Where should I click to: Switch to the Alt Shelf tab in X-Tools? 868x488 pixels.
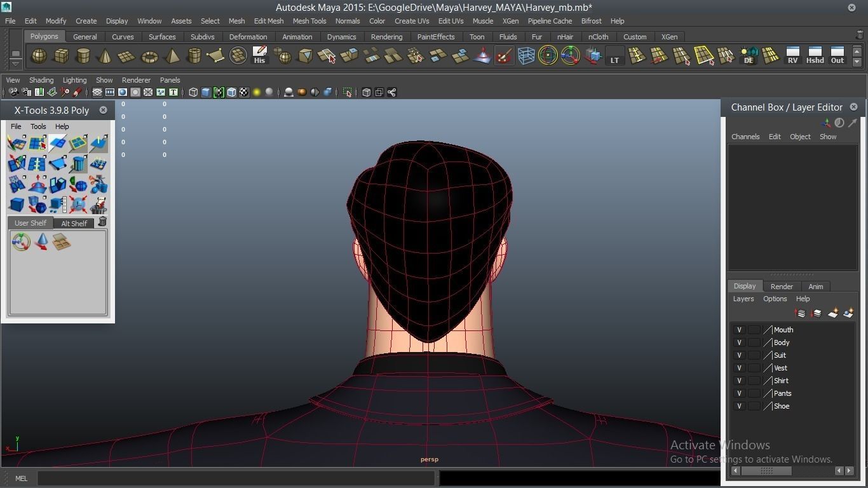74,223
